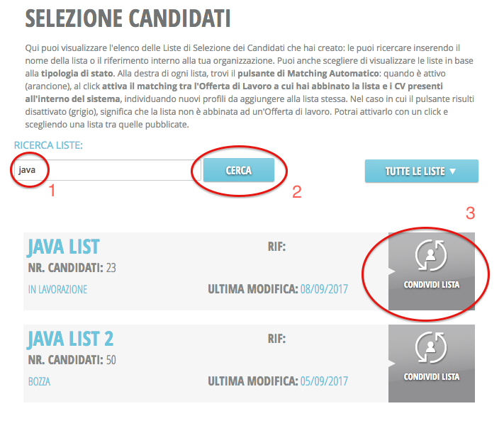Screen dimensions: 504x428
Task: Click the Selezione Candidati page heading
Action: click(128, 18)
